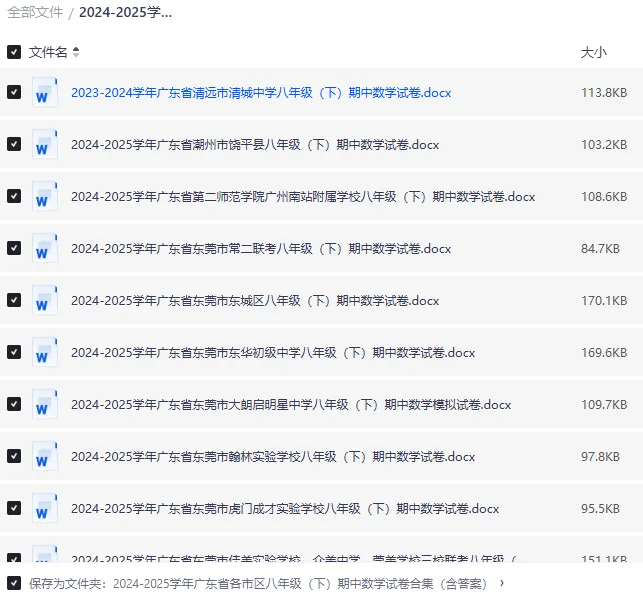
Task: Open 东莞市东华初级中学 试卷.docx
Action: 273,353
